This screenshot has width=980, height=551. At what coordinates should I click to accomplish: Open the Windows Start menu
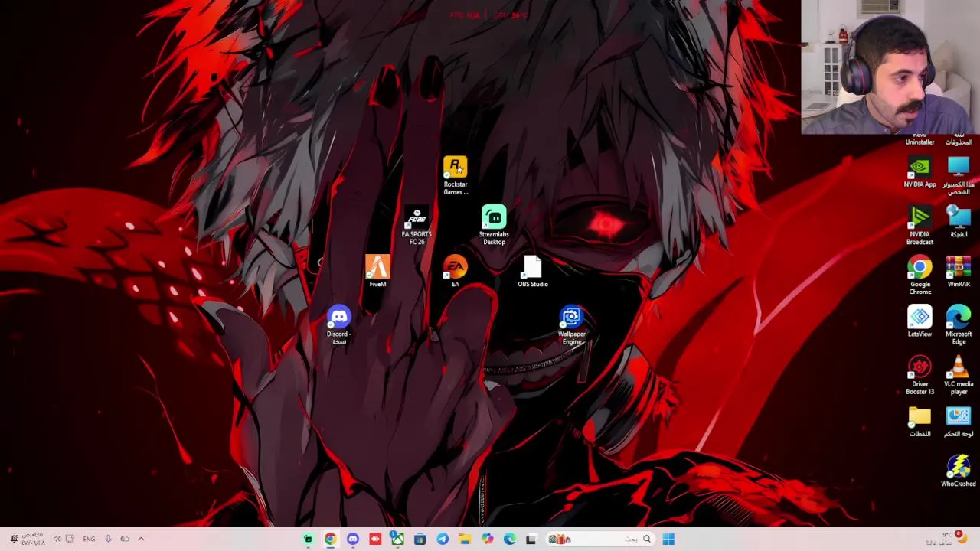tap(668, 539)
